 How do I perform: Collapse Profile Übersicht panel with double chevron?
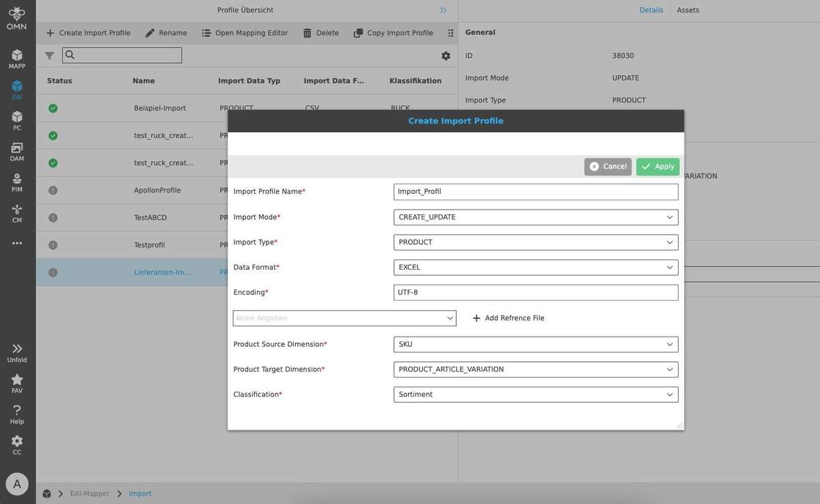tap(443, 10)
